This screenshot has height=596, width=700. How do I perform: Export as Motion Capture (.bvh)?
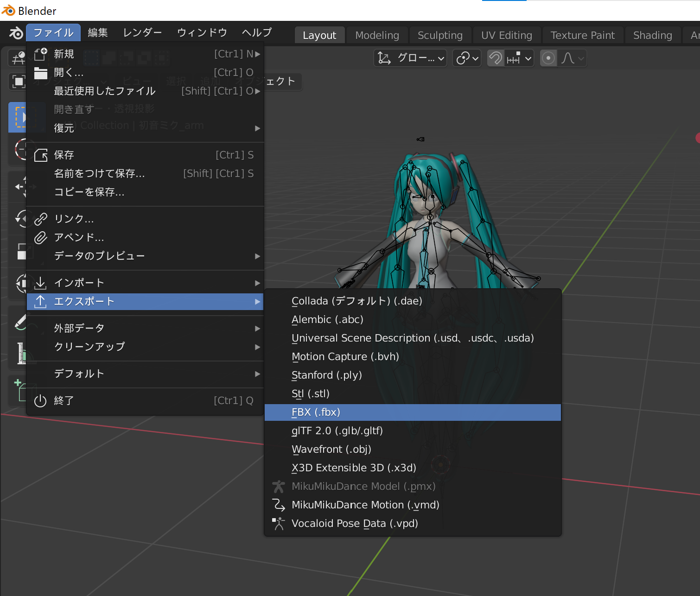413,356
